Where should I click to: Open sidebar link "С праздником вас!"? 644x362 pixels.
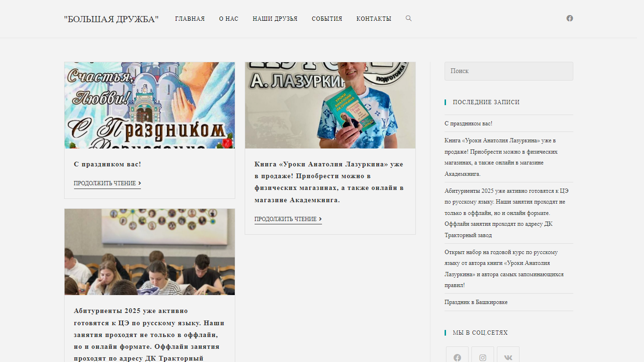(x=468, y=123)
